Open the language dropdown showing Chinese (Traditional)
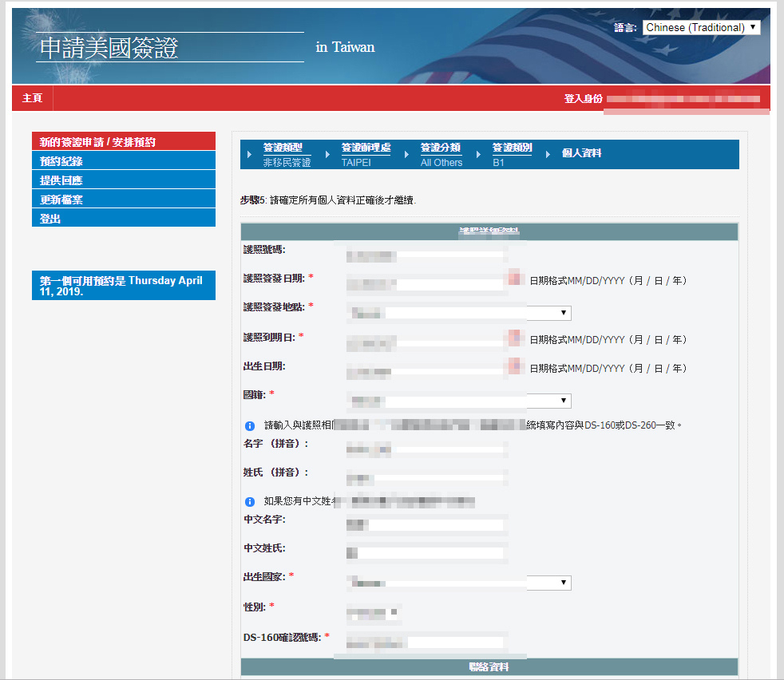This screenshot has width=784, height=680. tap(701, 27)
